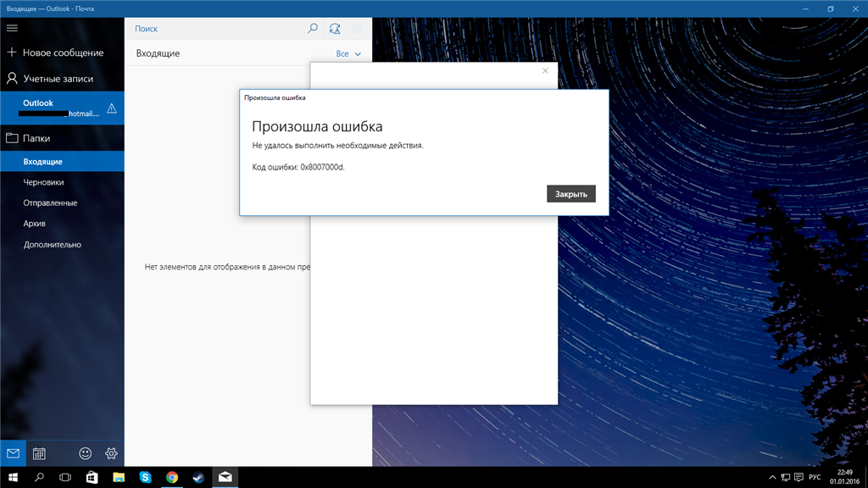Select the Outlook hotmail account
The height and width of the screenshot is (488, 868).
[62, 108]
